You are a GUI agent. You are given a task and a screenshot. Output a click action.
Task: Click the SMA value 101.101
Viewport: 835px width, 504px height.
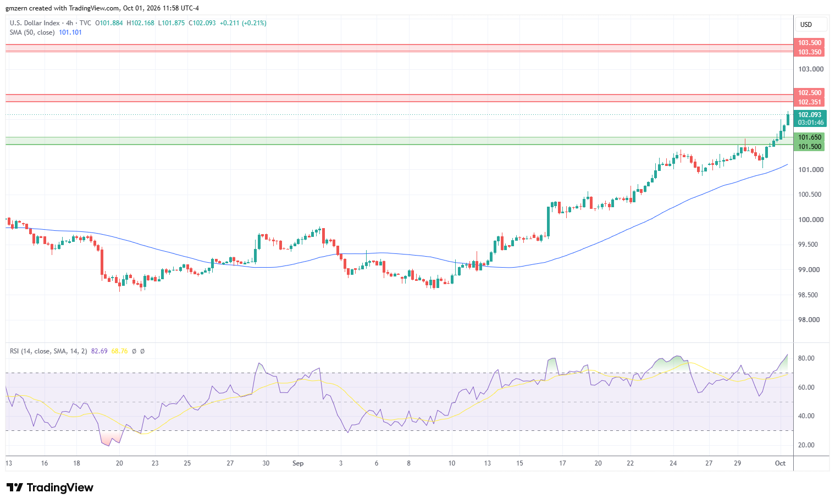(70, 32)
